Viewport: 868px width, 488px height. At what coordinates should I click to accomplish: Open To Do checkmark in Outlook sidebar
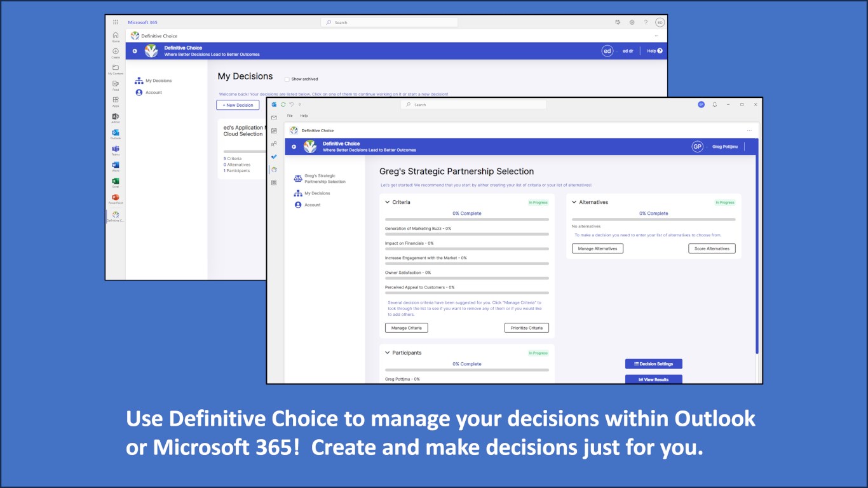point(274,156)
